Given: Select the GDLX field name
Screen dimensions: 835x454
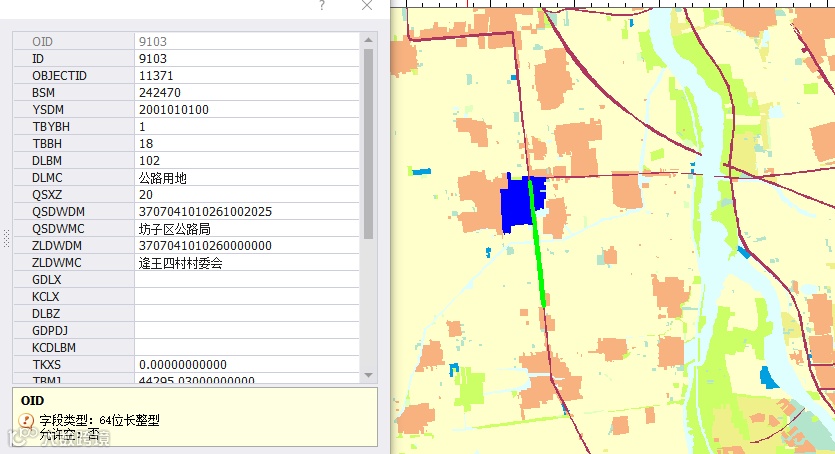Looking at the screenshot, I should [x=46, y=279].
